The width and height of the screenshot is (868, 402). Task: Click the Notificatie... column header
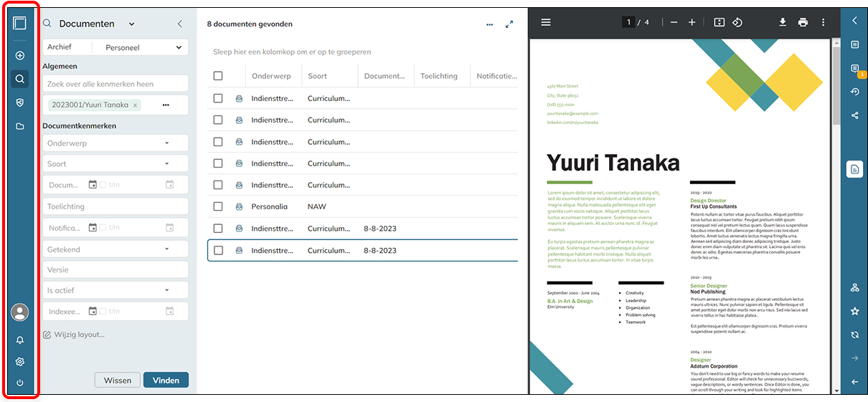494,76
